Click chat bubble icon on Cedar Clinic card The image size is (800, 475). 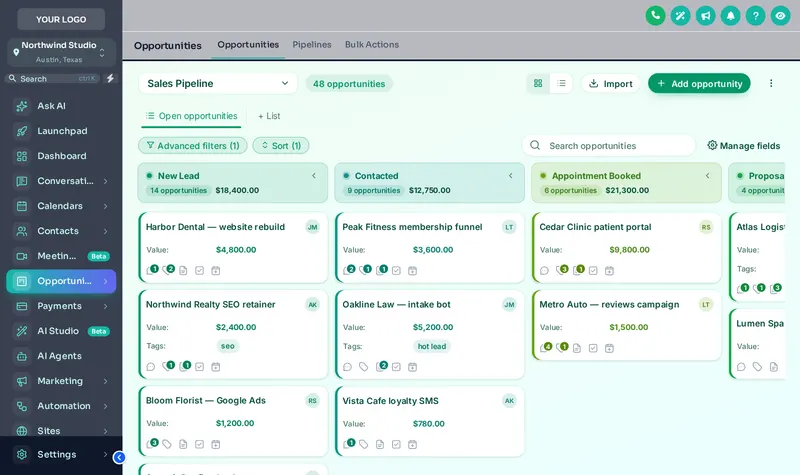pyautogui.click(x=544, y=270)
